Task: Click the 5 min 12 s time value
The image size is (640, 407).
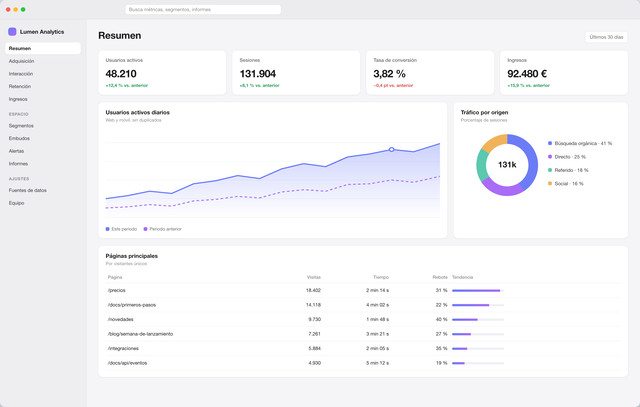Action: tap(377, 363)
